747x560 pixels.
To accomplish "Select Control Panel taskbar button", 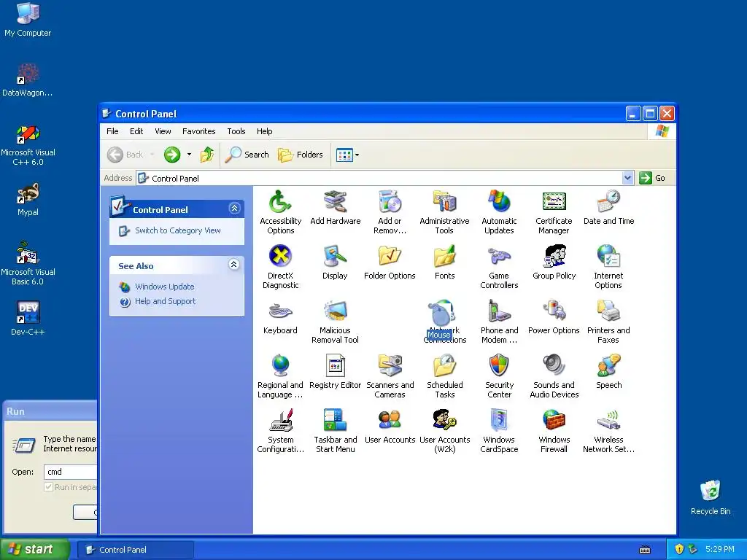I will point(135,550).
